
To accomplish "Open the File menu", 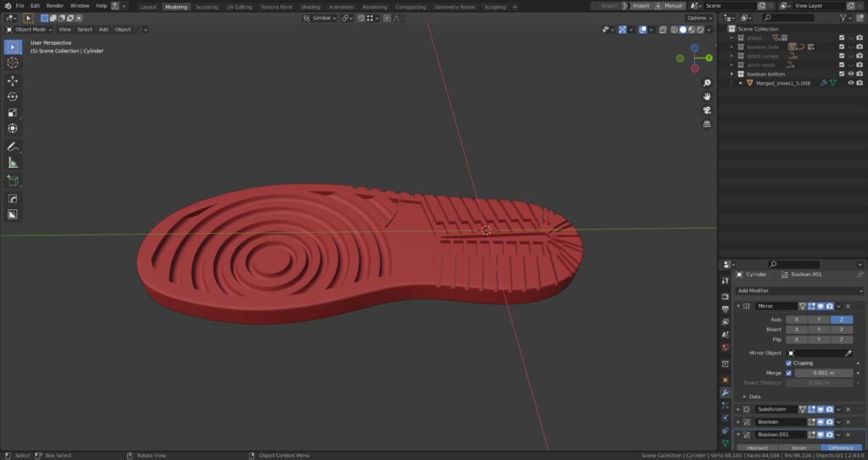I will point(20,6).
